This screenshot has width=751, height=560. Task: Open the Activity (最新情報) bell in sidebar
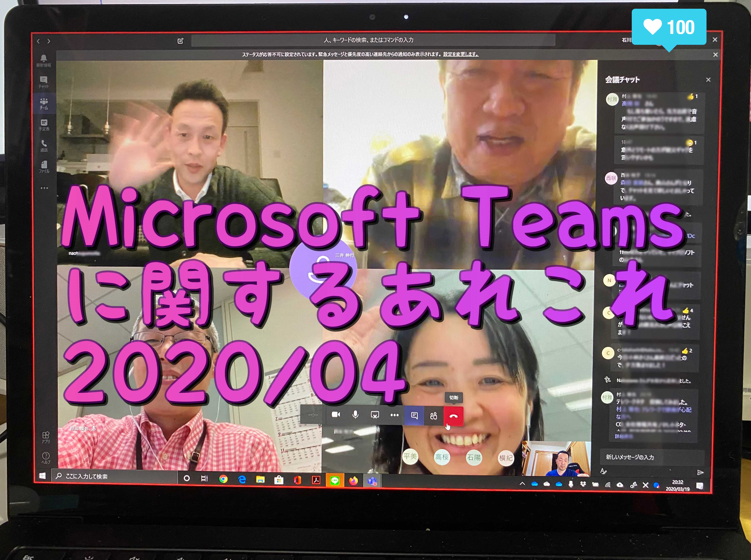[44, 60]
